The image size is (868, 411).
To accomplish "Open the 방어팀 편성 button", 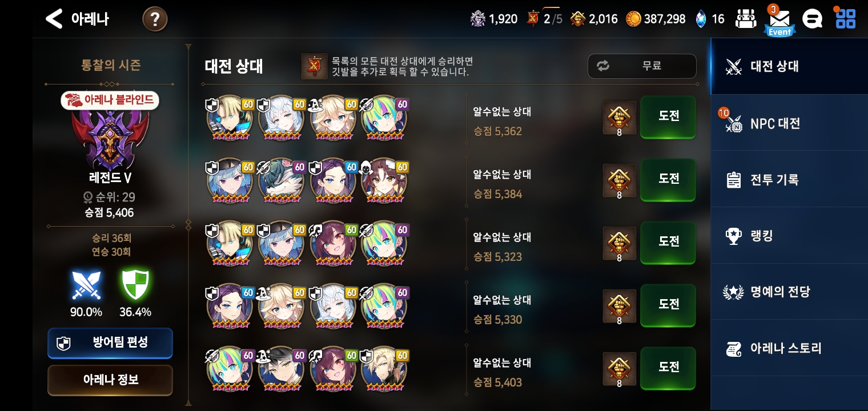I will pyautogui.click(x=110, y=342).
